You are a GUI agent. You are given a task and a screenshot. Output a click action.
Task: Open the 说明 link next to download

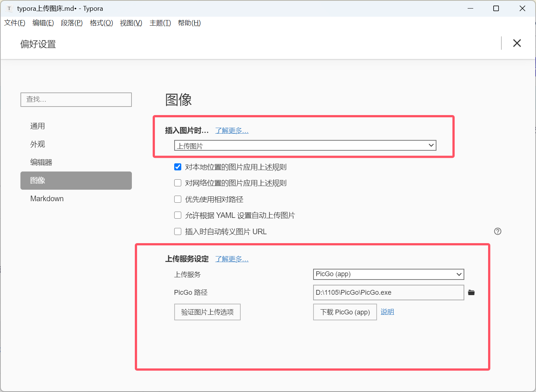[x=387, y=312]
